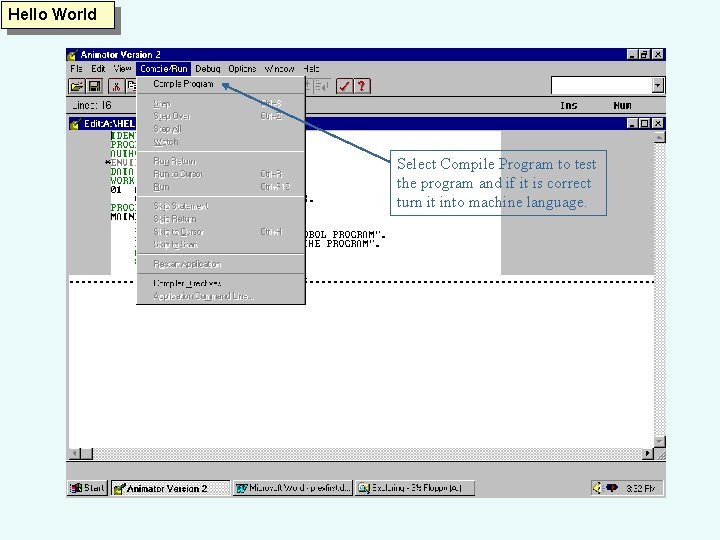Click the taskbar clock
This screenshot has height=540, width=720.
[641, 488]
